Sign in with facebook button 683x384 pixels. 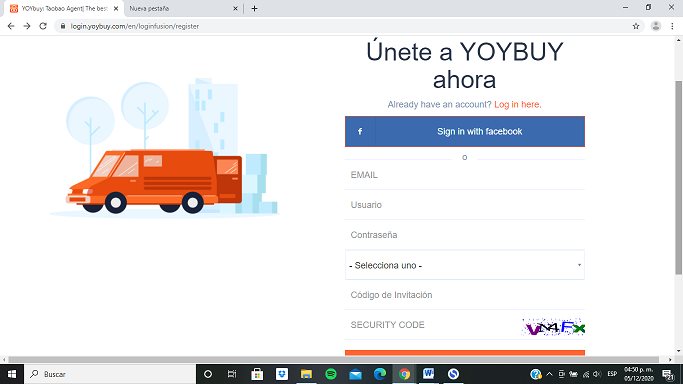pos(465,131)
